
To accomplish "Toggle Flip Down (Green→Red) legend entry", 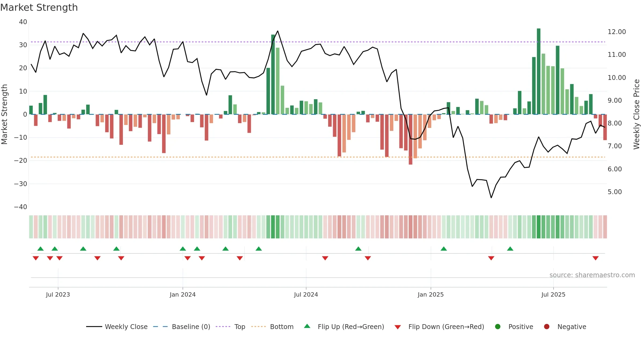I will [439, 327].
